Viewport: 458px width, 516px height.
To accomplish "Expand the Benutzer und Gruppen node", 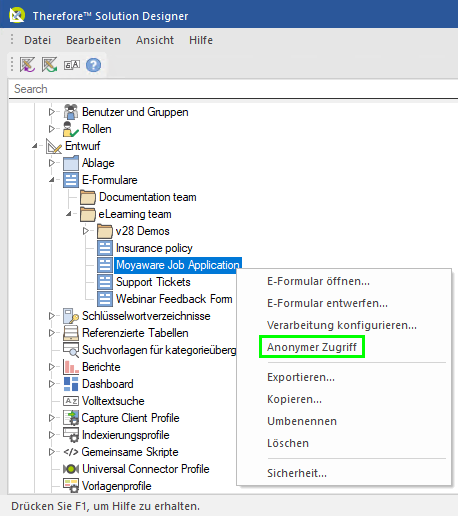I will tap(51, 112).
